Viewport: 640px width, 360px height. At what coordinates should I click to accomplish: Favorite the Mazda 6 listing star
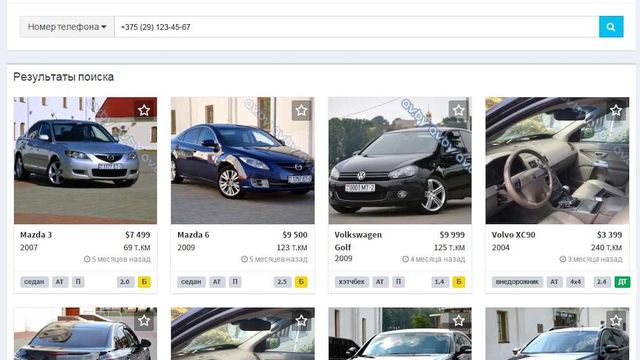point(301,110)
